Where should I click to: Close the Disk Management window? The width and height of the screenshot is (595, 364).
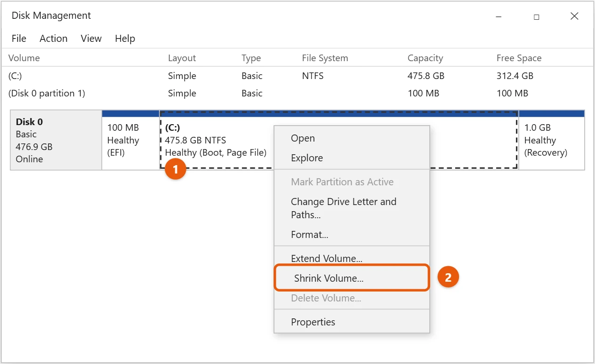point(574,16)
